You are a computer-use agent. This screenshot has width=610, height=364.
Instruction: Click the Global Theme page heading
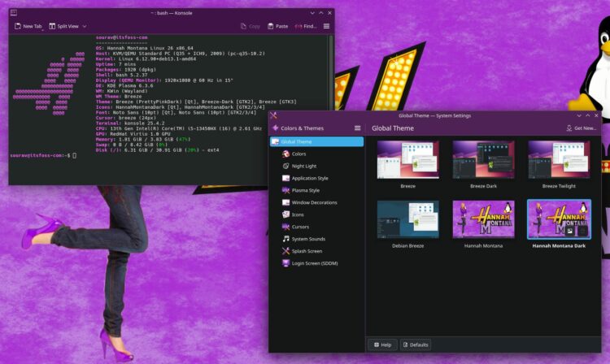coord(393,128)
